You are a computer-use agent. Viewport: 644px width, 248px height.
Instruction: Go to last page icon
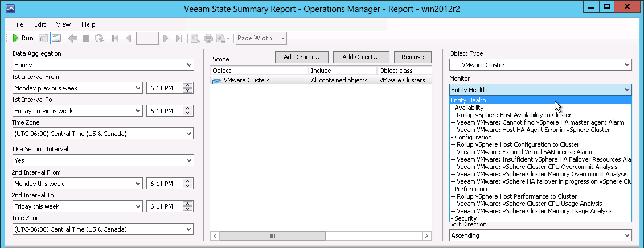click(179, 38)
